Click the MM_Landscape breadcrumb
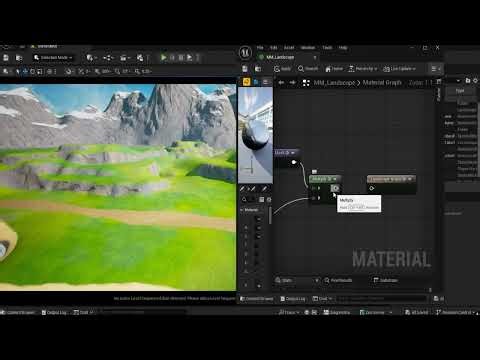The image size is (480, 360). coord(334,83)
